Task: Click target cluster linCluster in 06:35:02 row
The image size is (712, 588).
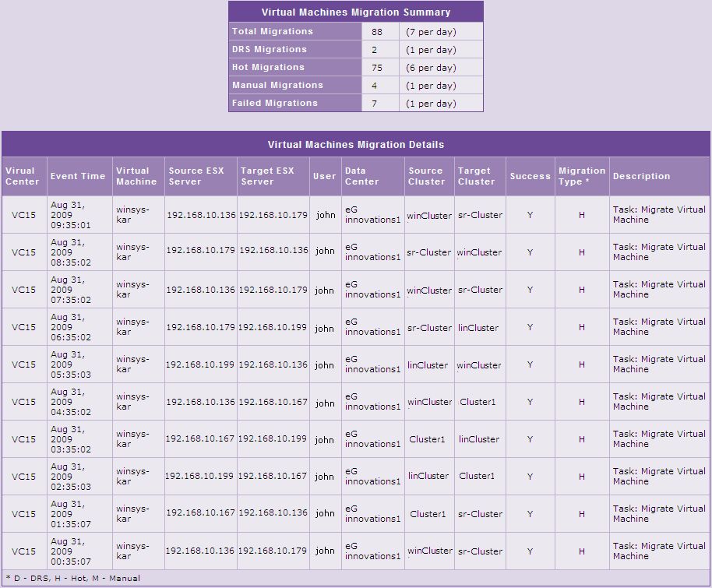Action: coord(478,328)
